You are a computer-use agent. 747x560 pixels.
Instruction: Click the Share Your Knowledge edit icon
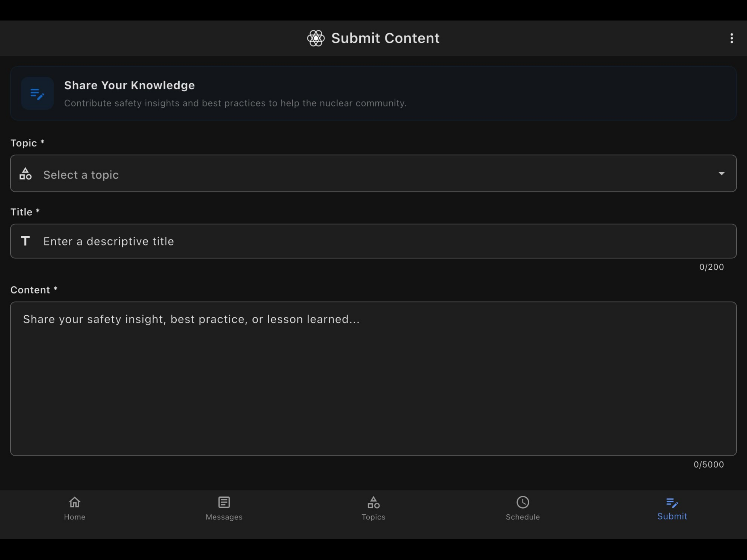pyautogui.click(x=37, y=94)
